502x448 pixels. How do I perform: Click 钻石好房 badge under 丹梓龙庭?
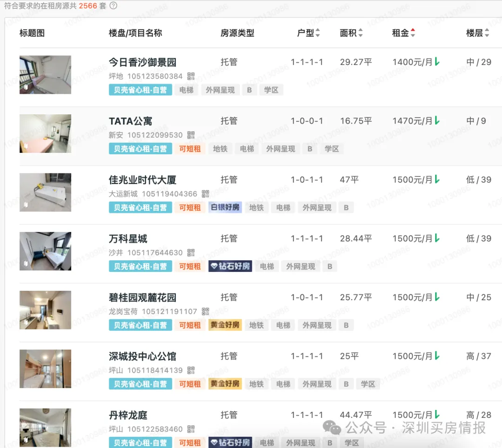[230, 442]
